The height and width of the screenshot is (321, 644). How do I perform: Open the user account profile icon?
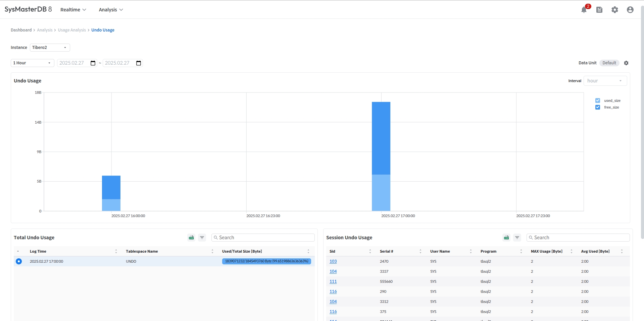pyautogui.click(x=630, y=10)
